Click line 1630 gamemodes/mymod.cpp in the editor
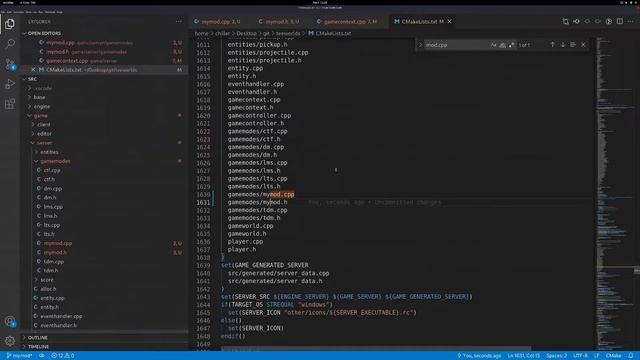The height and width of the screenshot is (360, 640). tap(261, 194)
